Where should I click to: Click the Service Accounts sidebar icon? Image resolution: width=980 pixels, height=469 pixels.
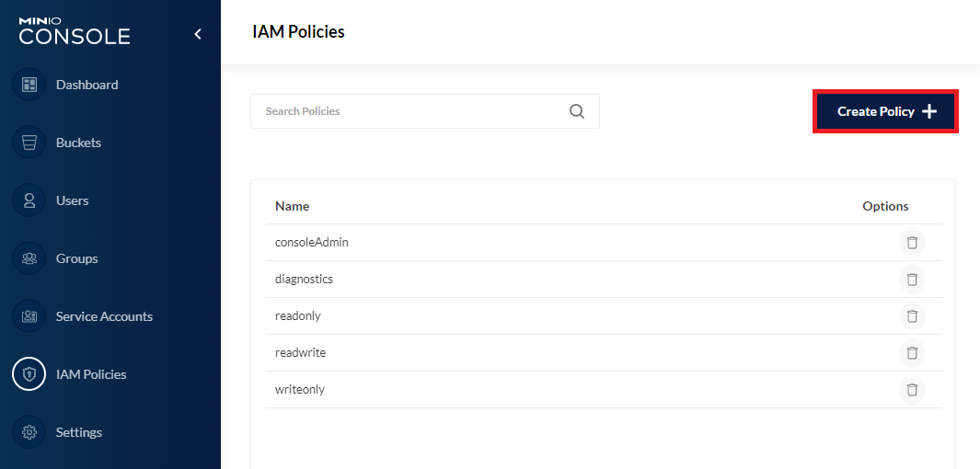[x=29, y=316]
